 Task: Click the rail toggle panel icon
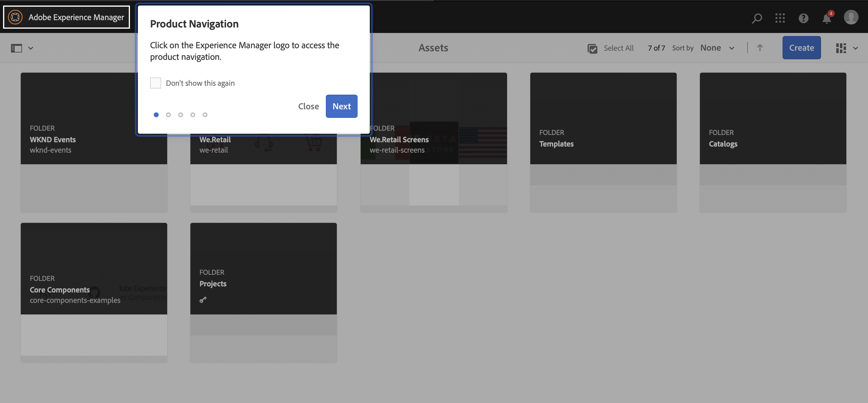16,48
